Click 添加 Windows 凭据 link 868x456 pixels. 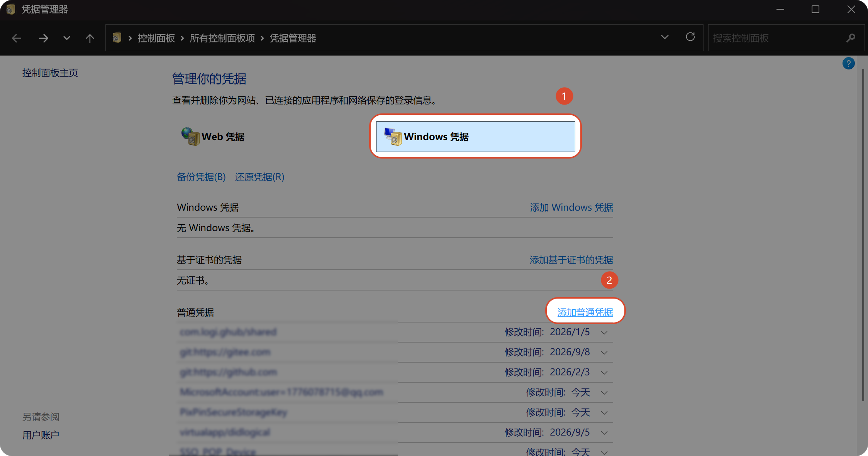pos(571,208)
